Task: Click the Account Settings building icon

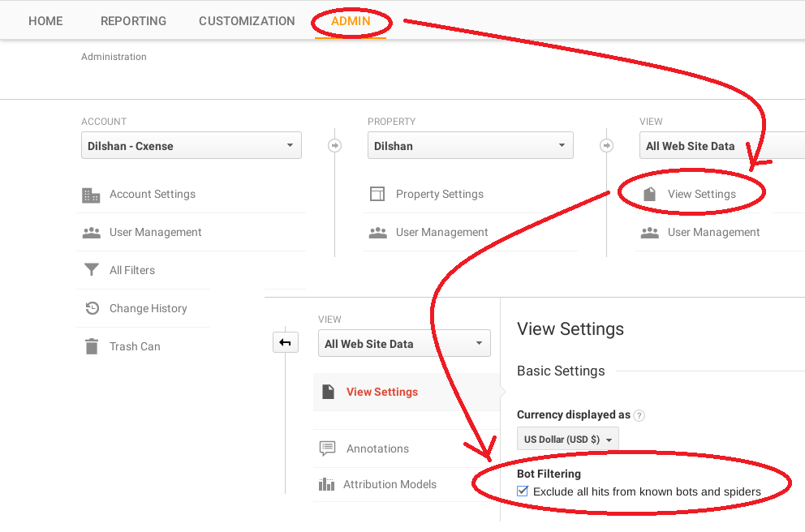Action: point(91,195)
